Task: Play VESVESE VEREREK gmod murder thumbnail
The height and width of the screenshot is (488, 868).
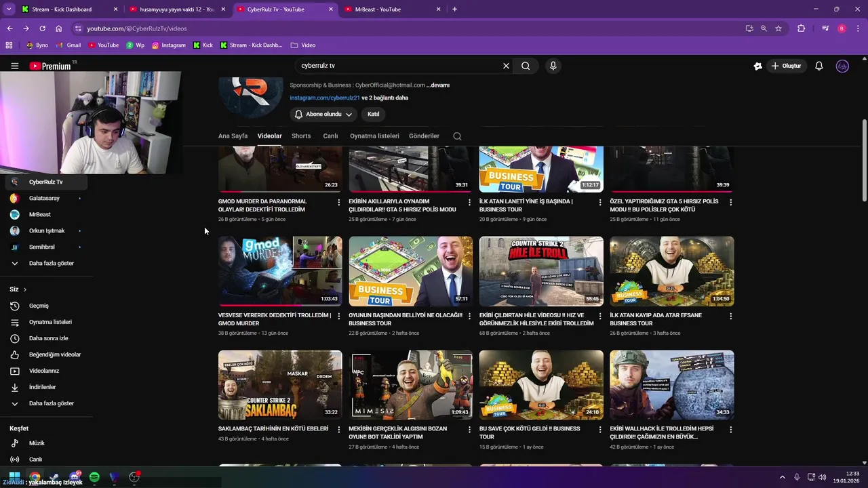Action: (x=280, y=271)
